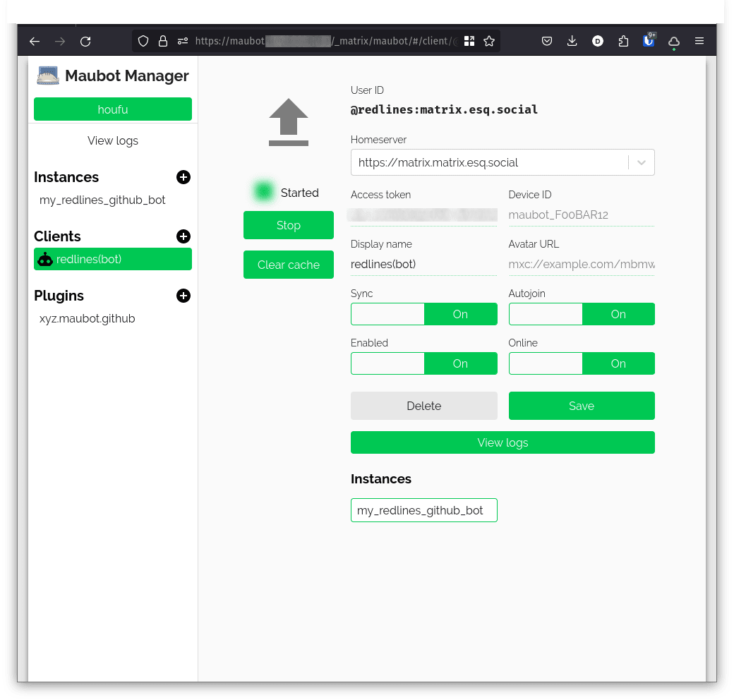Open site permissions icon in address bar
The height and width of the screenshot is (700, 734).
pyautogui.click(x=183, y=41)
